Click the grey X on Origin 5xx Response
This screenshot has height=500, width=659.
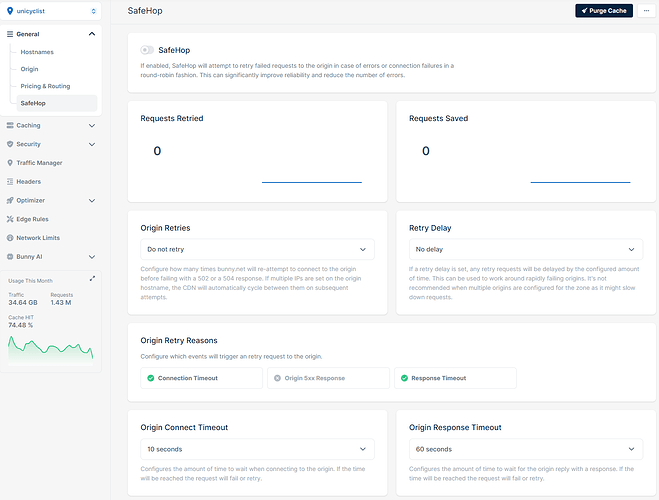pyautogui.click(x=277, y=378)
